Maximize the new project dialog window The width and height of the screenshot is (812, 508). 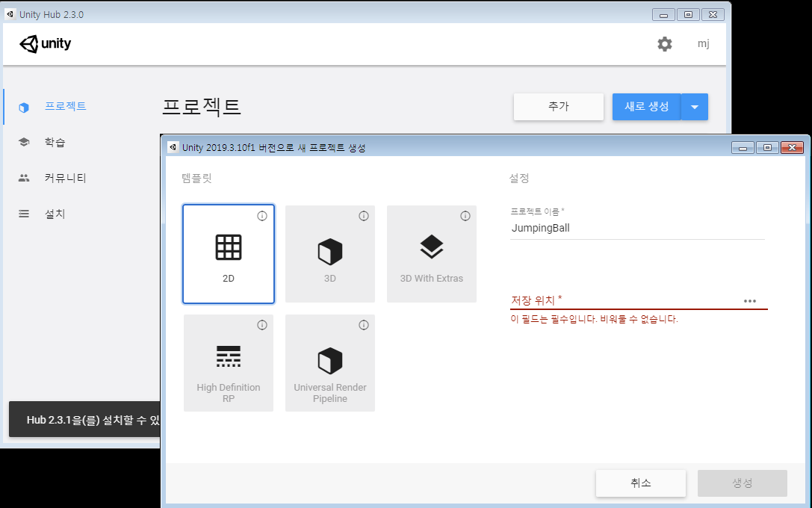tap(767, 148)
